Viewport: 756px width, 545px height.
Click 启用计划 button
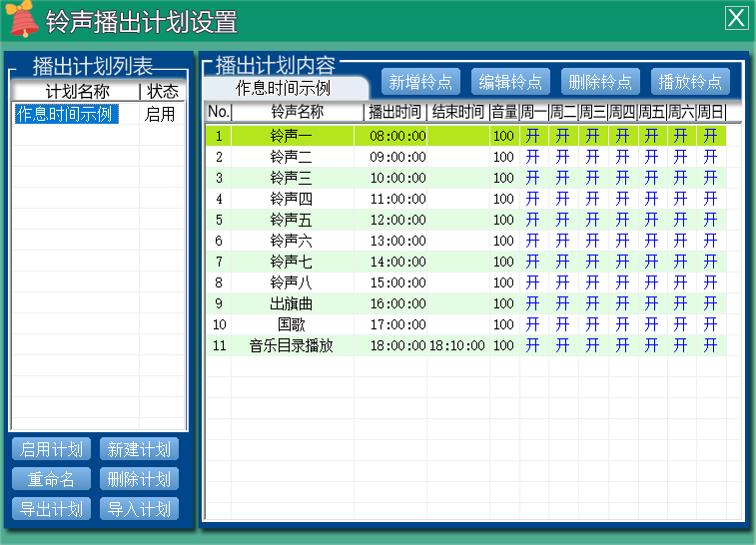click(x=51, y=449)
